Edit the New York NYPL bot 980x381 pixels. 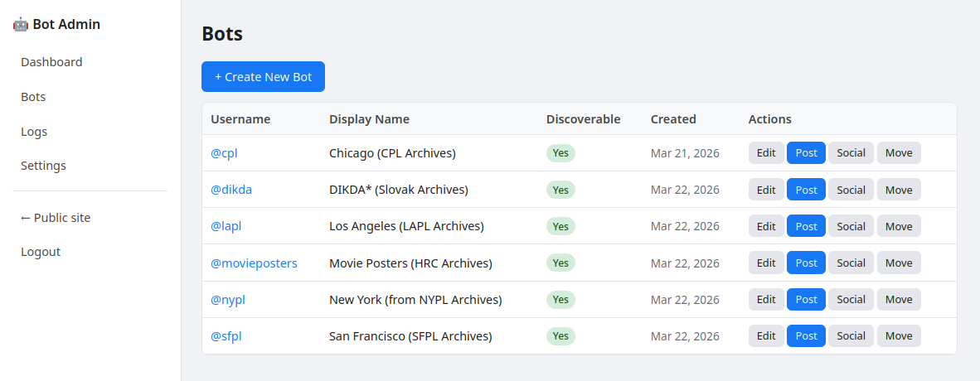click(766, 300)
